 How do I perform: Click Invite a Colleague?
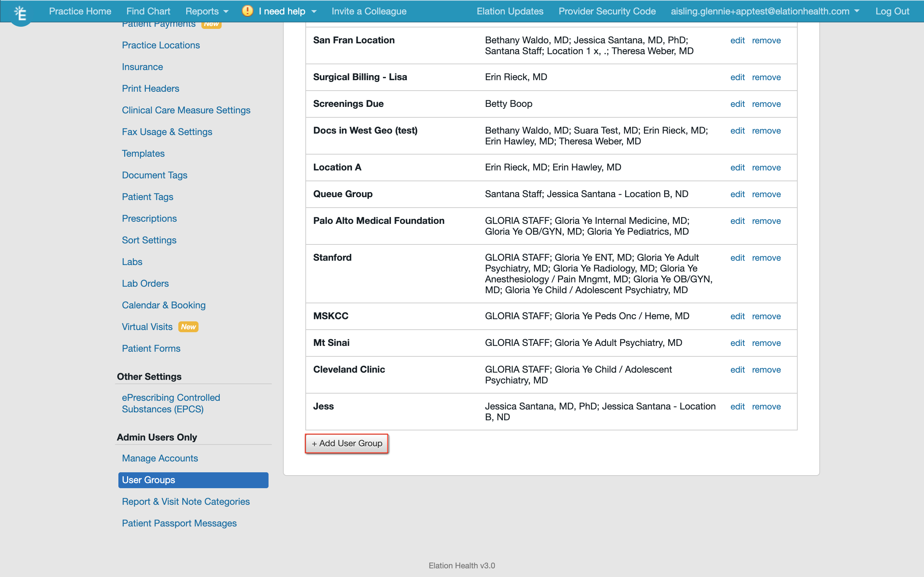click(x=369, y=11)
